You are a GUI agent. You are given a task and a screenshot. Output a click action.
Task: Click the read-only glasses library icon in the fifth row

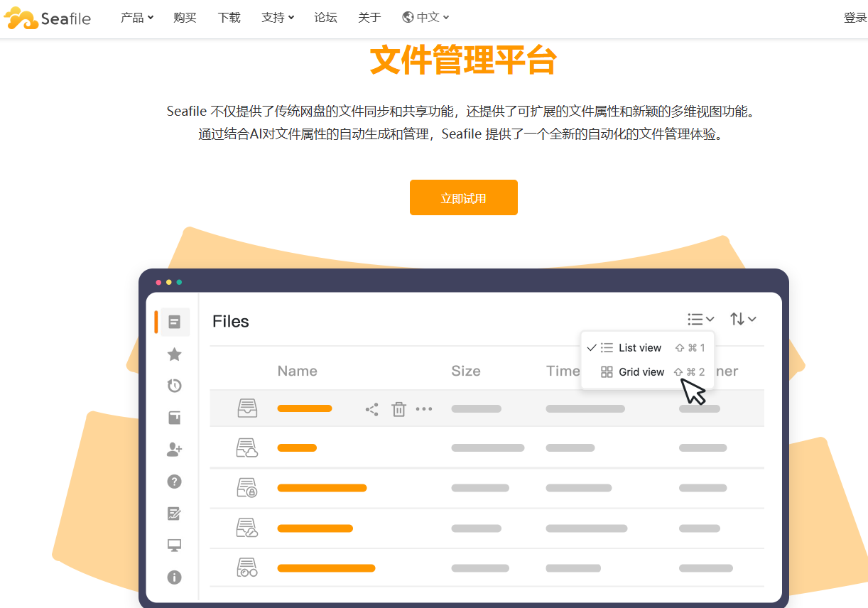246,568
